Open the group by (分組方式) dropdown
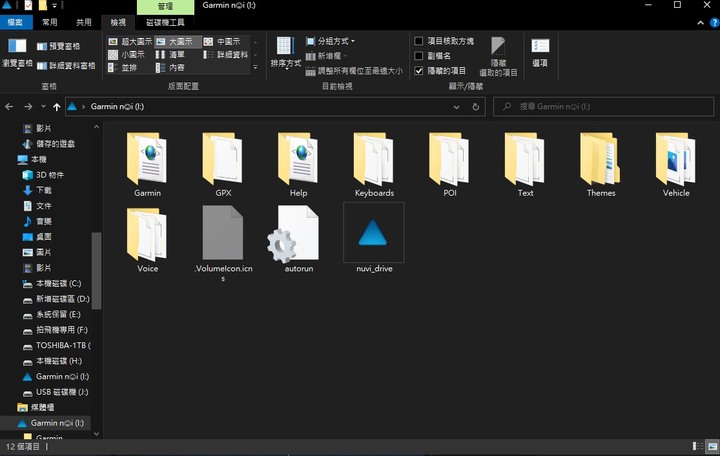The width and height of the screenshot is (720, 456). click(330, 41)
